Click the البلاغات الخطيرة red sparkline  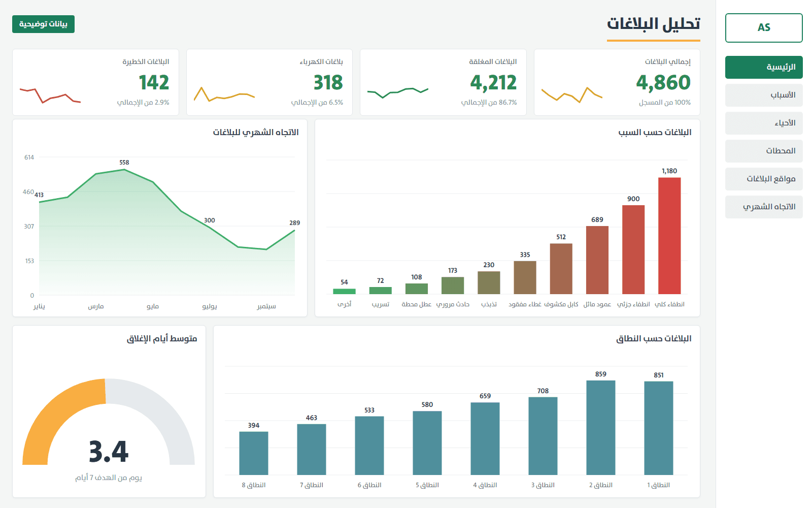50,96
